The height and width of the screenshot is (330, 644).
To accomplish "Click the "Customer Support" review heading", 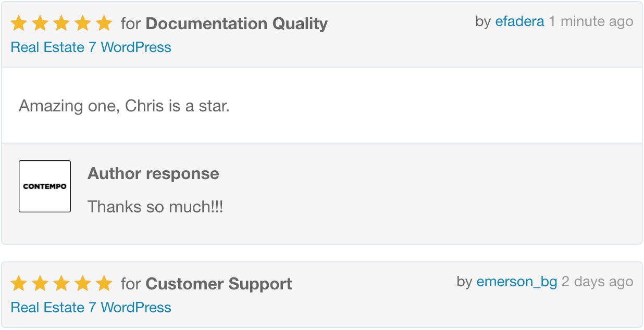I will [219, 284].
